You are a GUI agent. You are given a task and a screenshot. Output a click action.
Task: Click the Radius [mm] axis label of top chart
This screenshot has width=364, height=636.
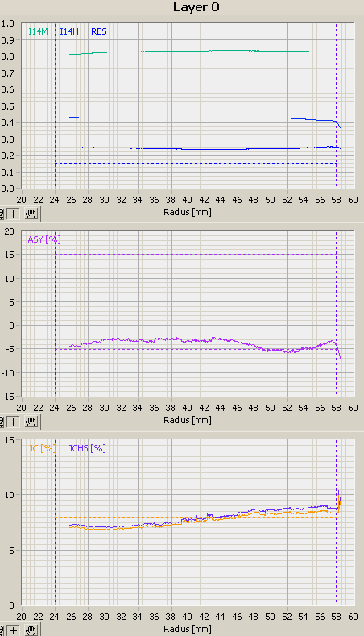[188, 212]
